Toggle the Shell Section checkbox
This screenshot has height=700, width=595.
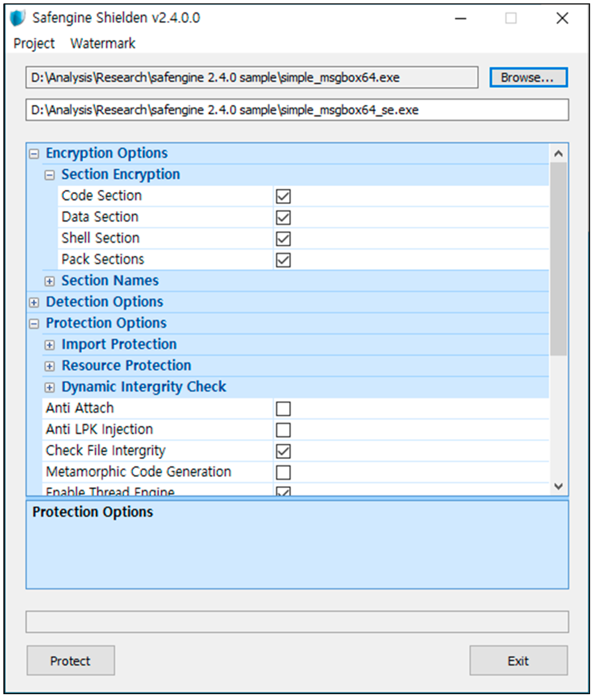click(283, 239)
